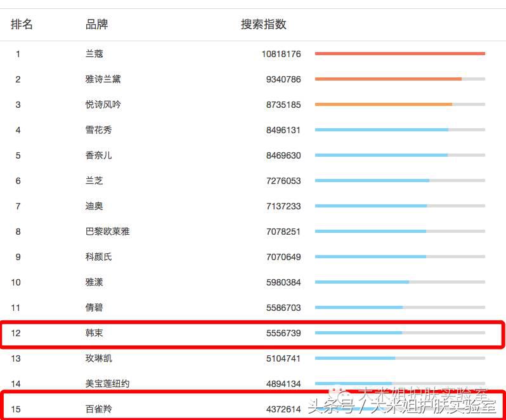Click the orange progress bar for 悦诗风吟
This screenshot has width=506, height=420.
(384, 104)
